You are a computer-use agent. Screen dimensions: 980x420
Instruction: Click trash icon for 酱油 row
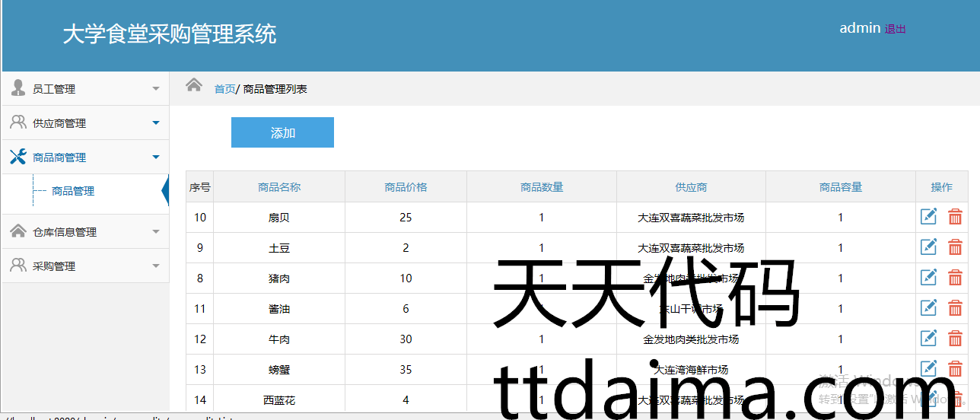(955, 308)
